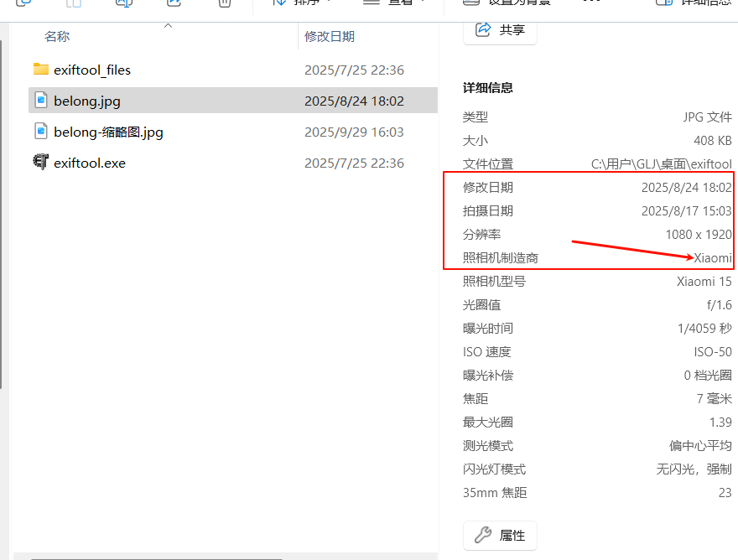Click the 照相机制造商 label
Screen dimensions: 738x560
tap(500, 258)
